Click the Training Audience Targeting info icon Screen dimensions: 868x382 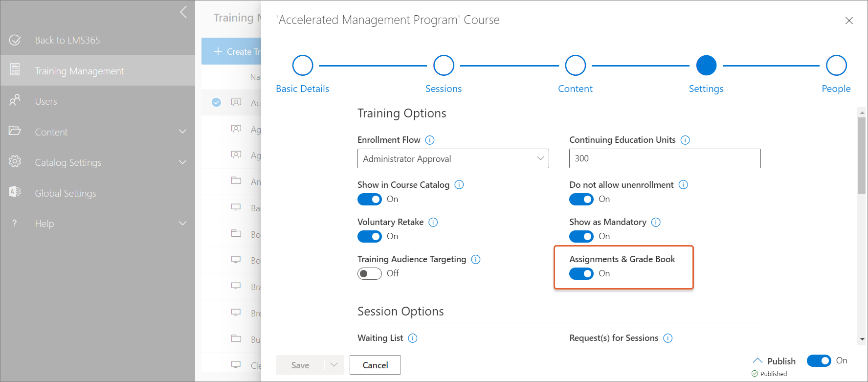point(476,259)
